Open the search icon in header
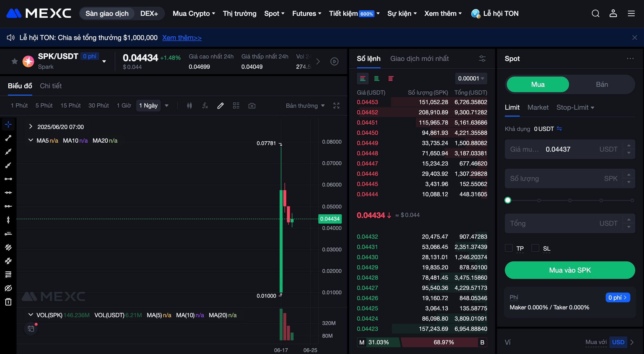The width and height of the screenshot is (644, 354). coord(595,13)
